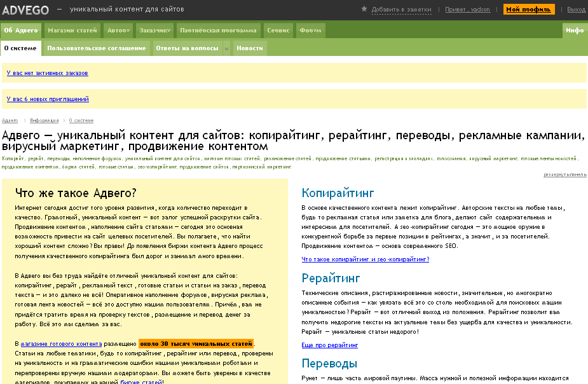The height and width of the screenshot is (384, 588).
Task: Open Что такое копирайтинг и seo-копирайтинг link
Action: [366, 259]
